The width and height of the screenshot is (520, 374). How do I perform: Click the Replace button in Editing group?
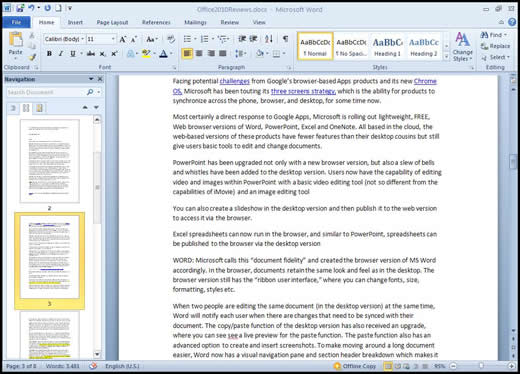click(x=495, y=46)
